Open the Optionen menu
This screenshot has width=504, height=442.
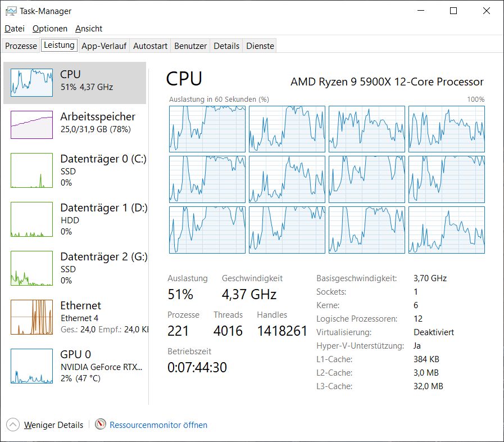pyautogui.click(x=50, y=29)
